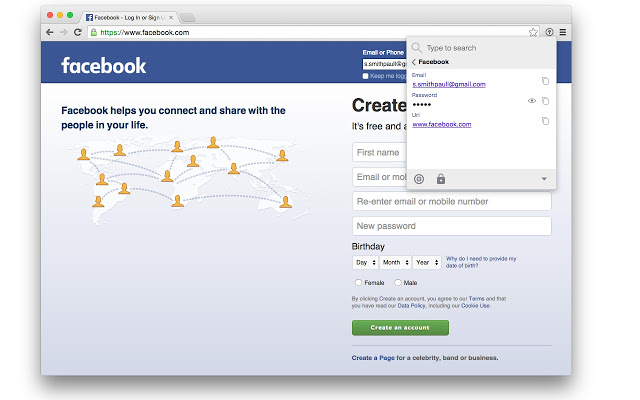
Task: Click the New password field
Action: (x=452, y=226)
